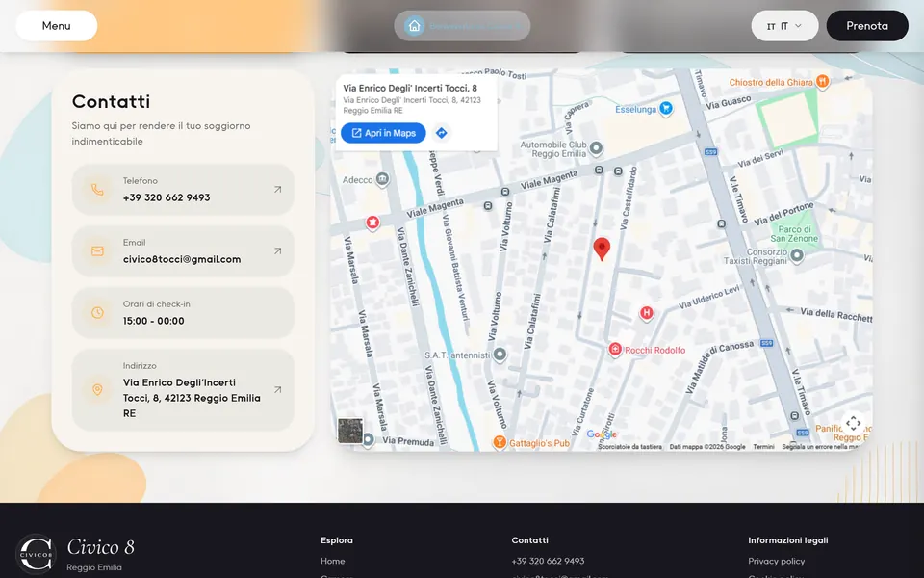
Task: Click Scorciatoie da tastiera on map
Action: [x=629, y=447]
